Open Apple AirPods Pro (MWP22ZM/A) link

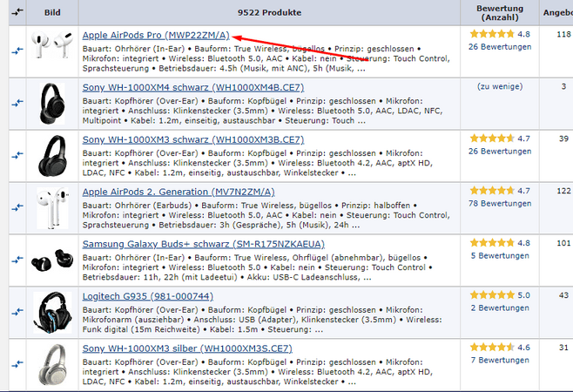[156, 35]
